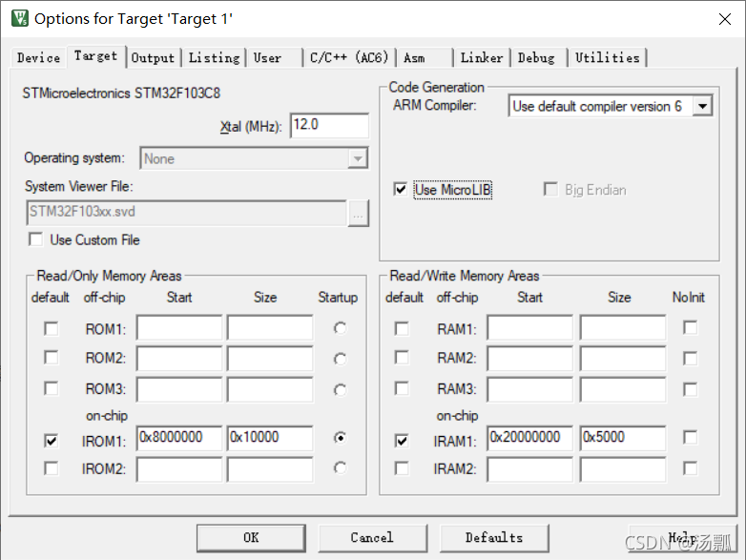Open the Debug tab
The height and width of the screenshot is (560, 746).
coord(539,57)
